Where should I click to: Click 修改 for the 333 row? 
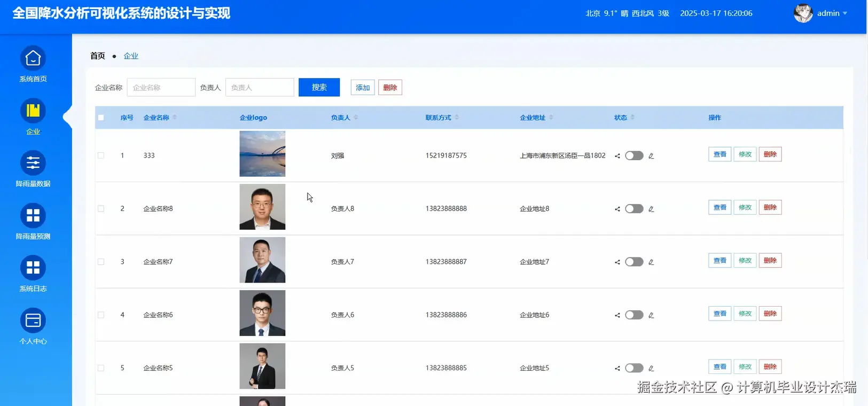pos(745,154)
